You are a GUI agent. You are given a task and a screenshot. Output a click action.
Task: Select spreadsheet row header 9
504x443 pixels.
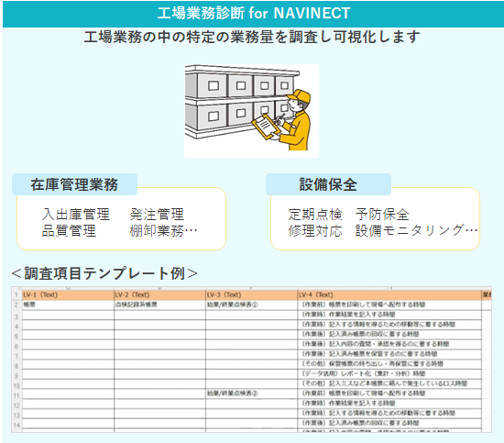click(x=16, y=375)
